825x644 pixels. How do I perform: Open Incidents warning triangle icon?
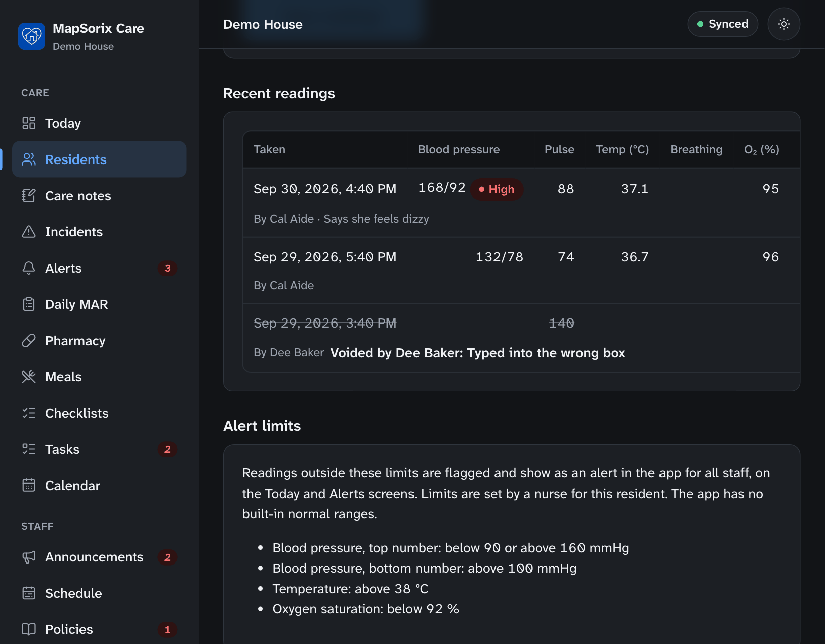point(29,232)
